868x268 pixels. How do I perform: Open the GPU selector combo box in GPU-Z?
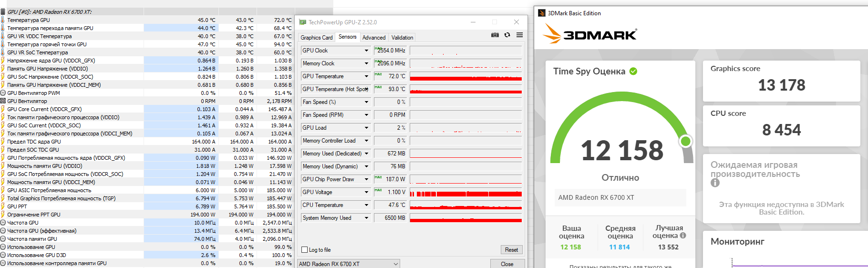349,264
